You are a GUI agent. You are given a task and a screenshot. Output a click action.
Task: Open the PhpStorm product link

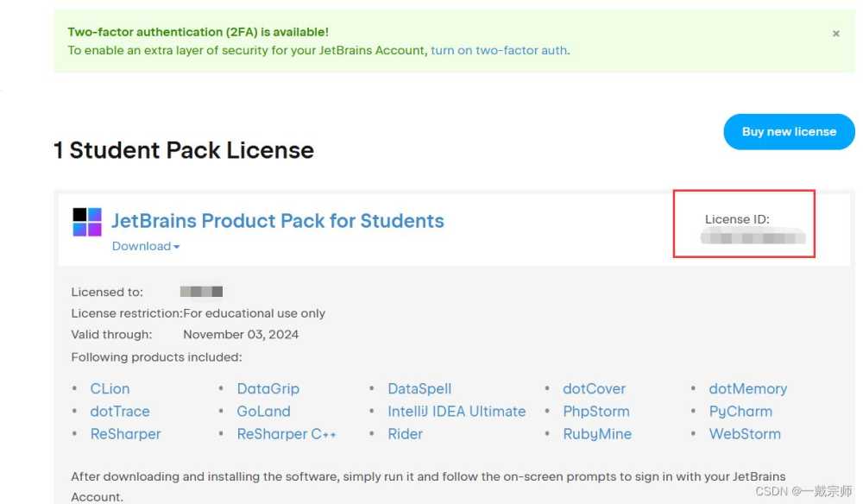pyautogui.click(x=596, y=412)
